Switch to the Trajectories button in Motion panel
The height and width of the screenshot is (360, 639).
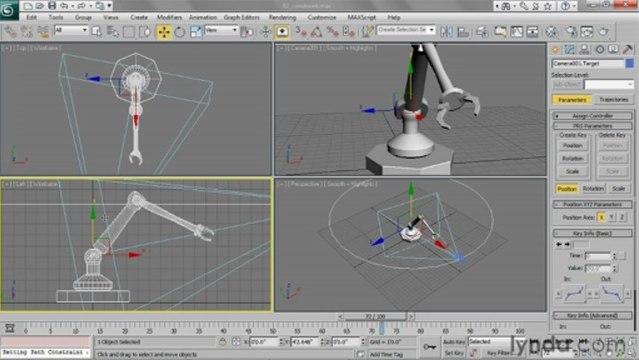[613, 99]
